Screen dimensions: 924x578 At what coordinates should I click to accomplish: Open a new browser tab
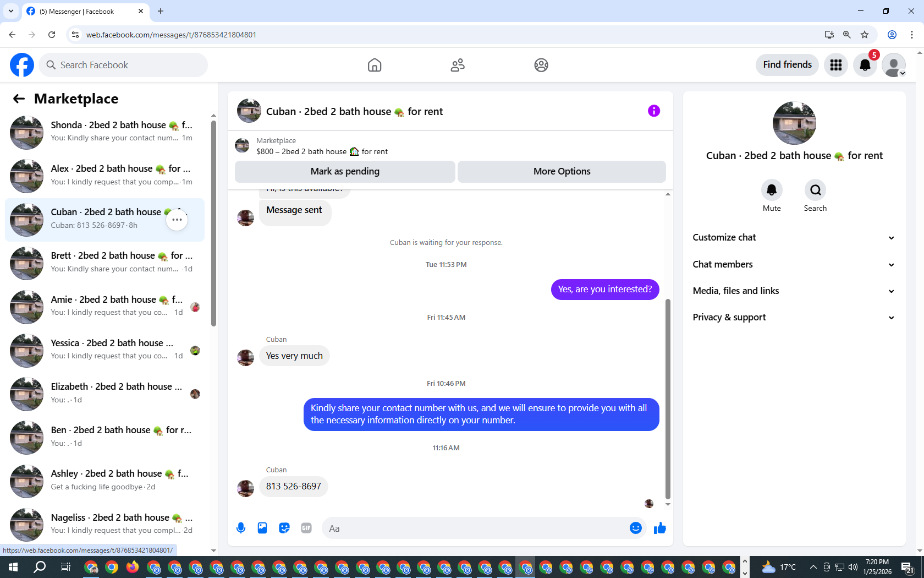coord(161,11)
